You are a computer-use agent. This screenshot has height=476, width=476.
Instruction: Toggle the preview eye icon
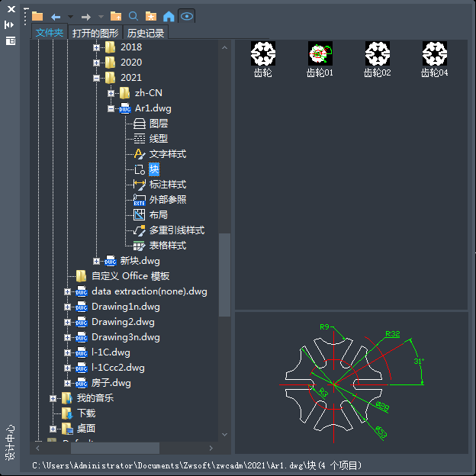coord(186,16)
